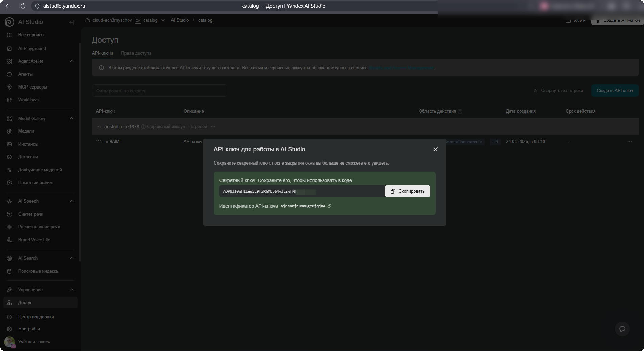Image resolution: width=644 pixels, height=351 pixels.
Task: Open Workflows in the sidebar
Action: [x=28, y=100]
